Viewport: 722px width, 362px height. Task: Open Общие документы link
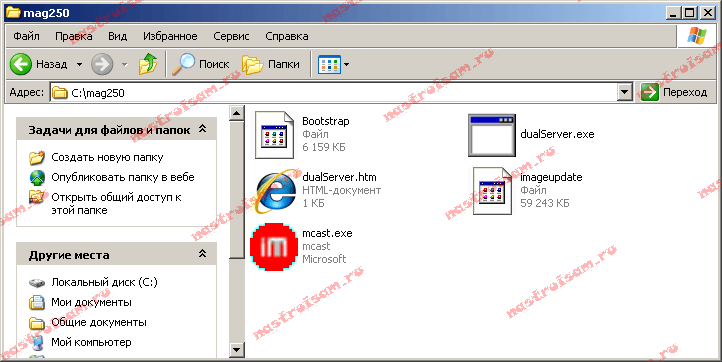(x=99, y=322)
